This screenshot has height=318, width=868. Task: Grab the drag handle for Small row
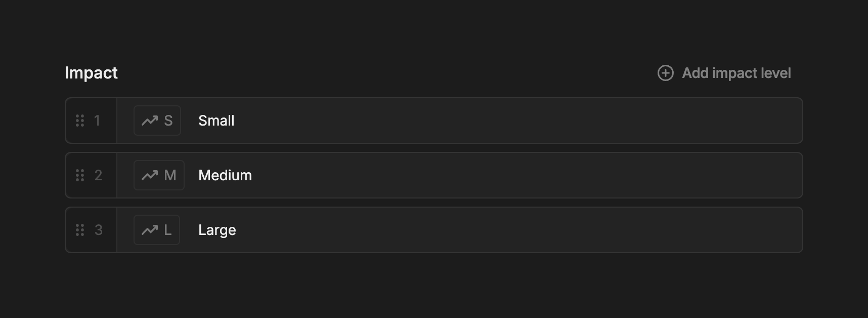click(x=80, y=121)
